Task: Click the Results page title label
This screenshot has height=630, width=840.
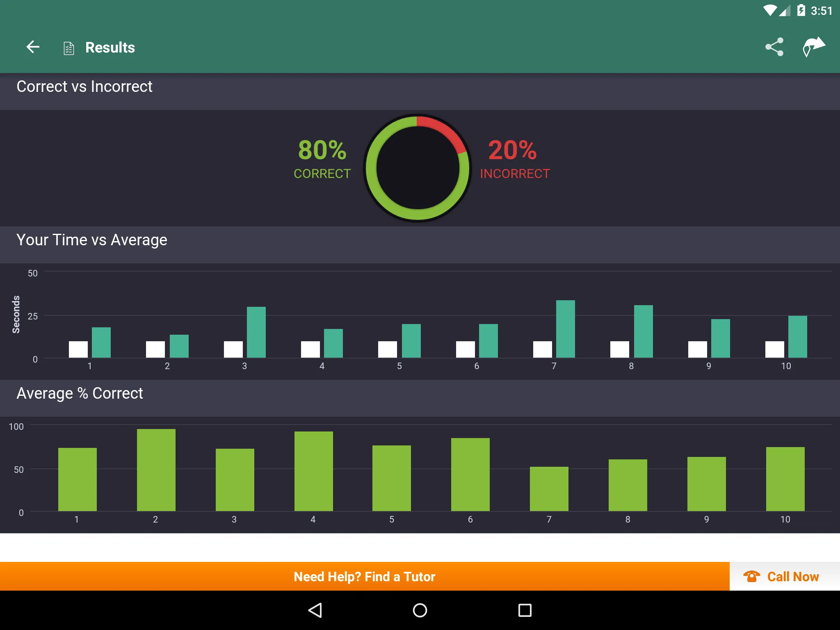Action: coord(110,46)
